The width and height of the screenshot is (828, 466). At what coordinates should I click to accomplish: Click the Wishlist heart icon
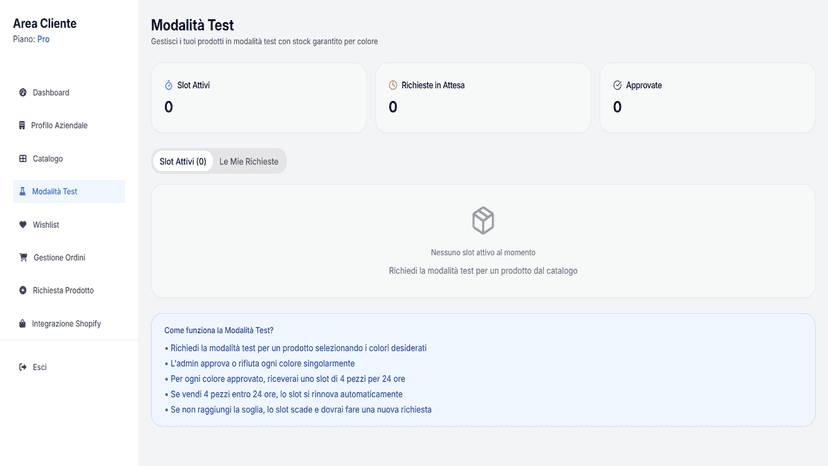click(x=23, y=225)
